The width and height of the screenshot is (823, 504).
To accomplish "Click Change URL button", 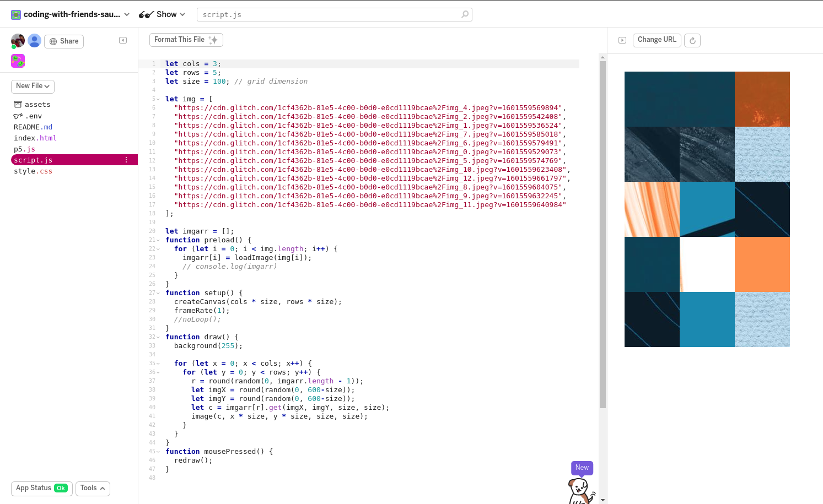I will 657,40.
